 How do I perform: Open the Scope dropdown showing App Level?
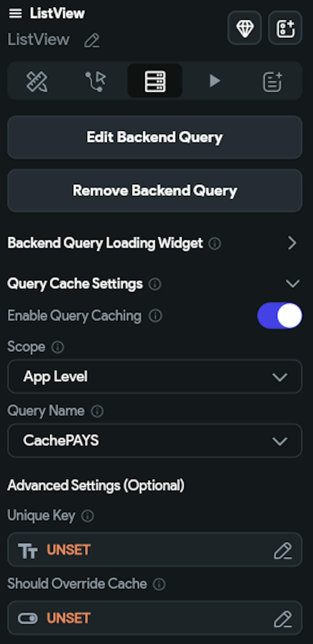point(154,377)
